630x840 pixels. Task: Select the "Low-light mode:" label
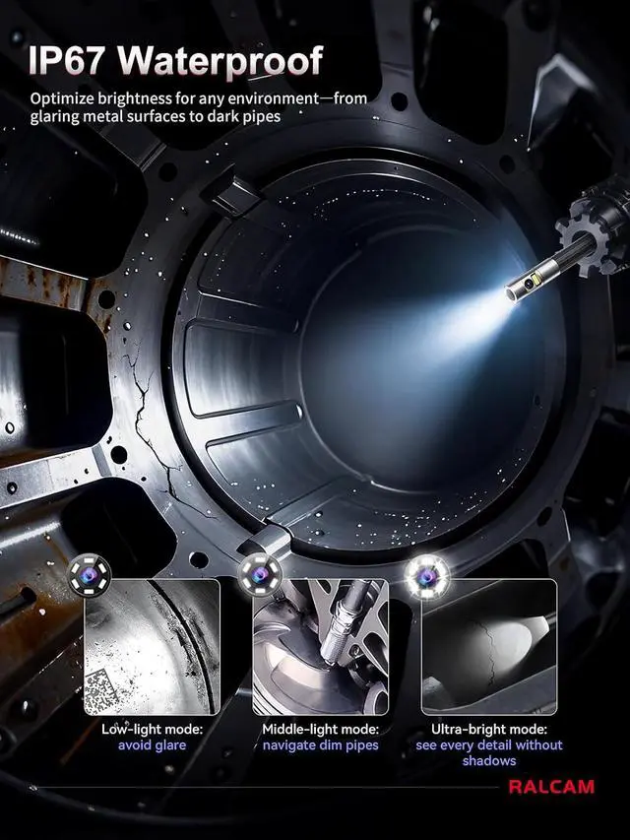(152, 730)
